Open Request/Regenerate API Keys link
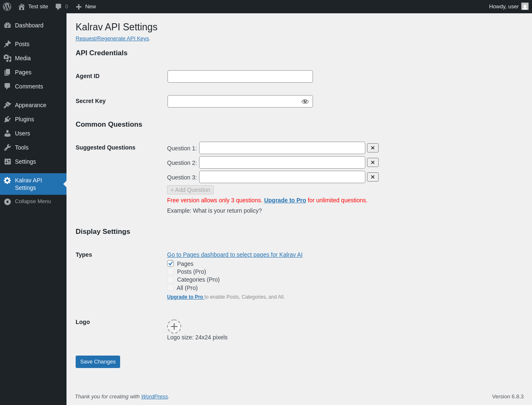The width and height of the screenshot is (532, 405). coord(112,39)
